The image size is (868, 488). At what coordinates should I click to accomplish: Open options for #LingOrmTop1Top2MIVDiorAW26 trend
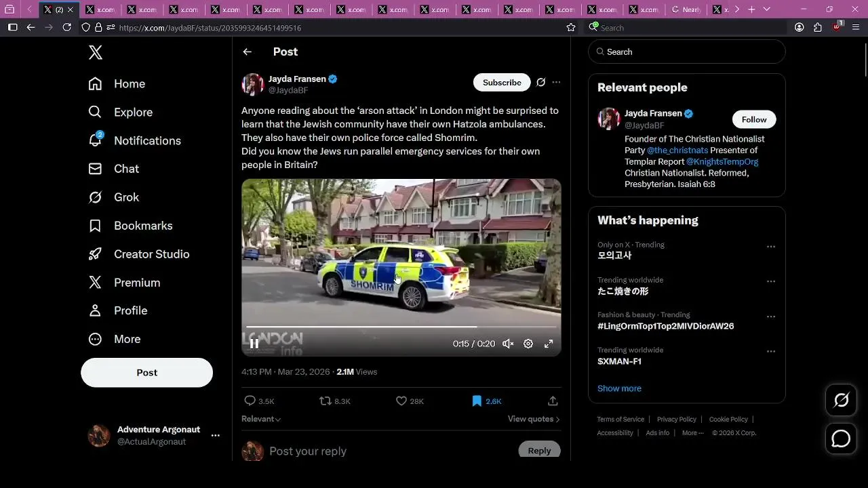coord(771,317)
